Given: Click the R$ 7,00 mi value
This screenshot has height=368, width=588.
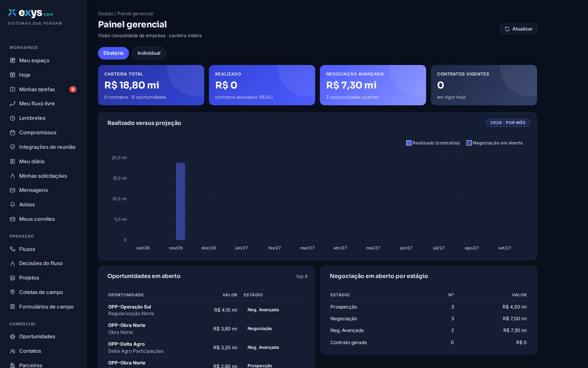Looking at the screenshot, I should (515, 319).
